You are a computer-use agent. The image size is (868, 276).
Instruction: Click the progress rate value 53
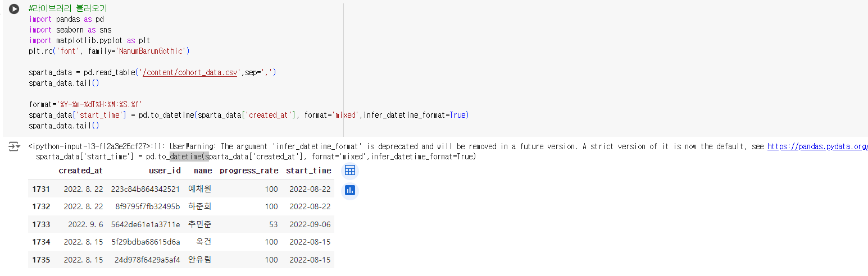273,224
